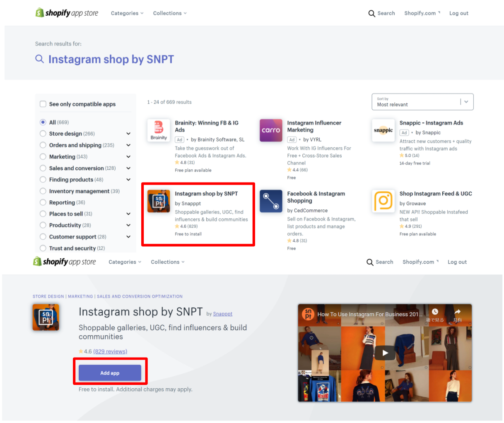
Task: Open Brainity: Winning FB & IG Ads title
Action: coord(207,126)
